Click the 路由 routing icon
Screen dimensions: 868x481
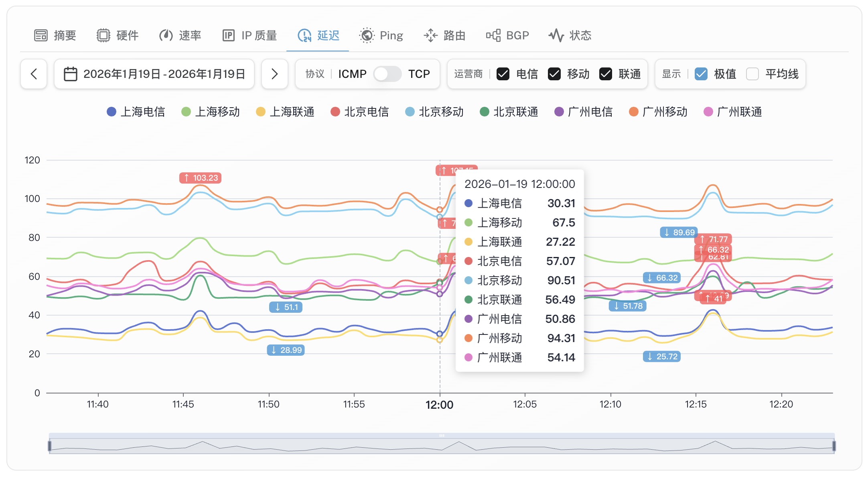click(430, 35)
